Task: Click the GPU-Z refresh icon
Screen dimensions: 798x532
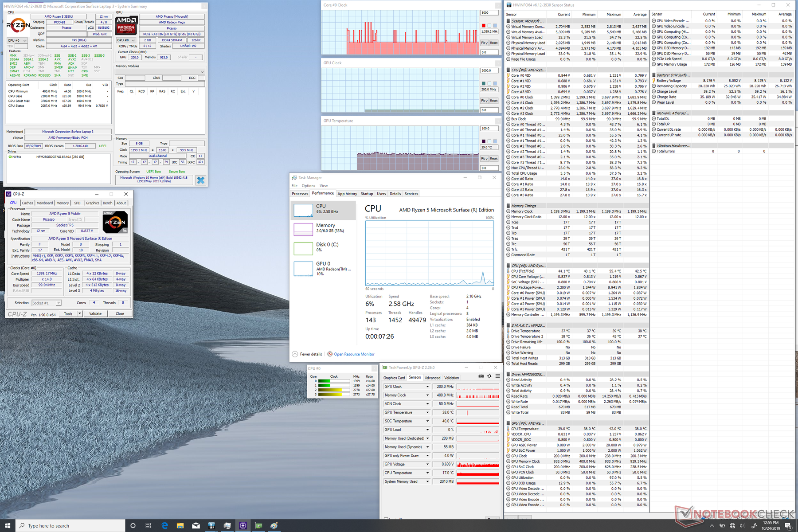Action: pyautogui.click(x=489, y=376)
